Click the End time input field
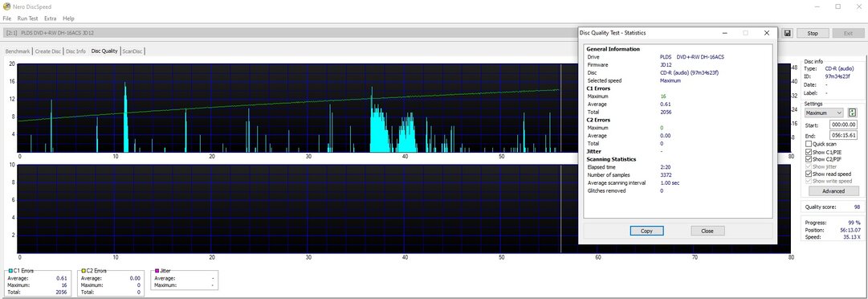This screenshot has width=868, height=299. tap(843, 135)
